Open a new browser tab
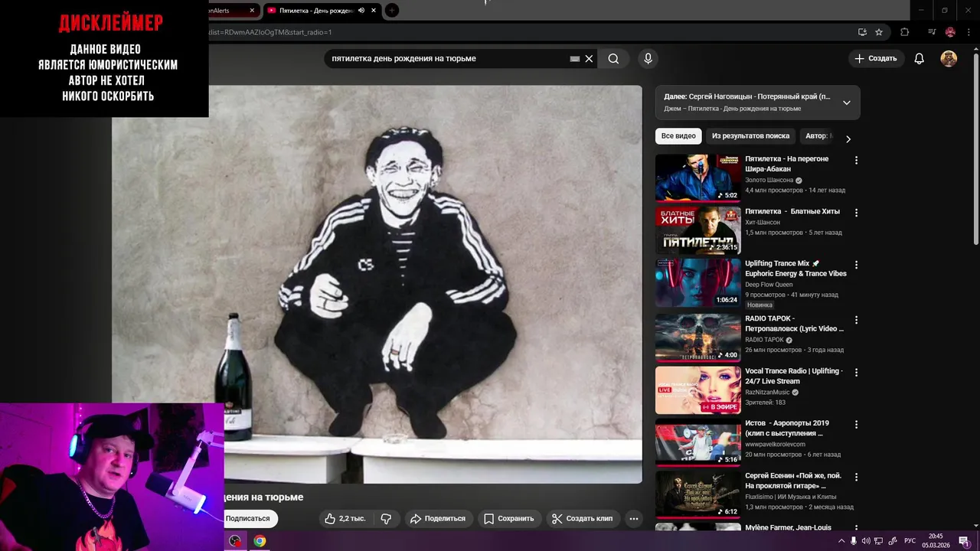980x551 pixels. (392, 11)
